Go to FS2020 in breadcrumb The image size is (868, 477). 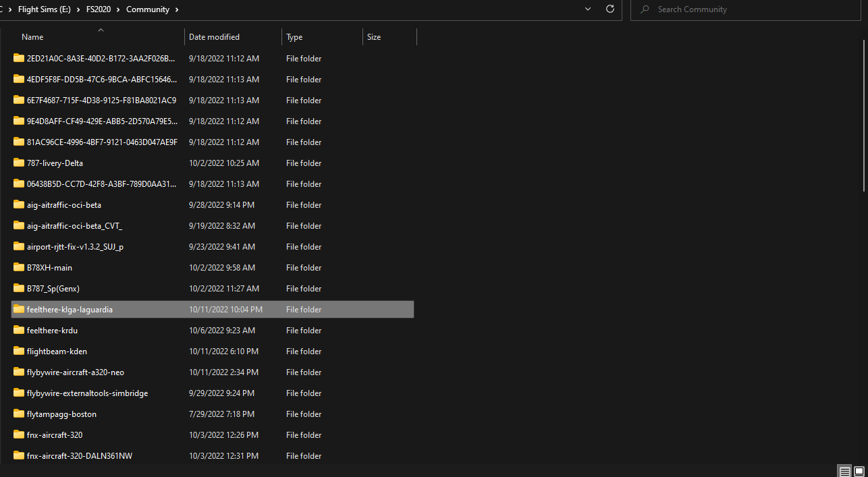pos(100,9)
